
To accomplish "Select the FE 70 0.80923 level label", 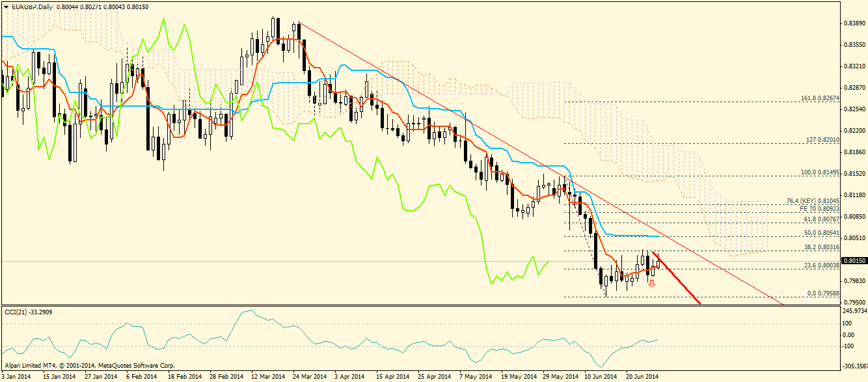I will tap(821, 210).
